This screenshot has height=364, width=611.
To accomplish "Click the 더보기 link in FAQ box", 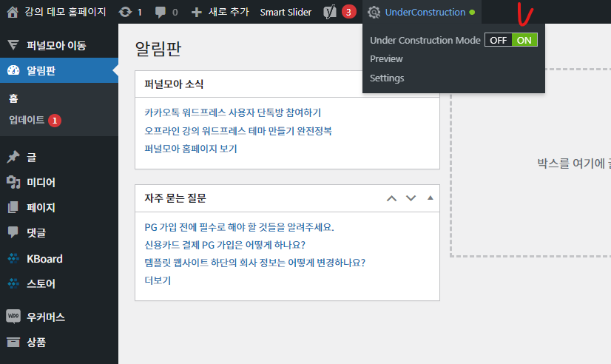I will click(x=158, y=280).
